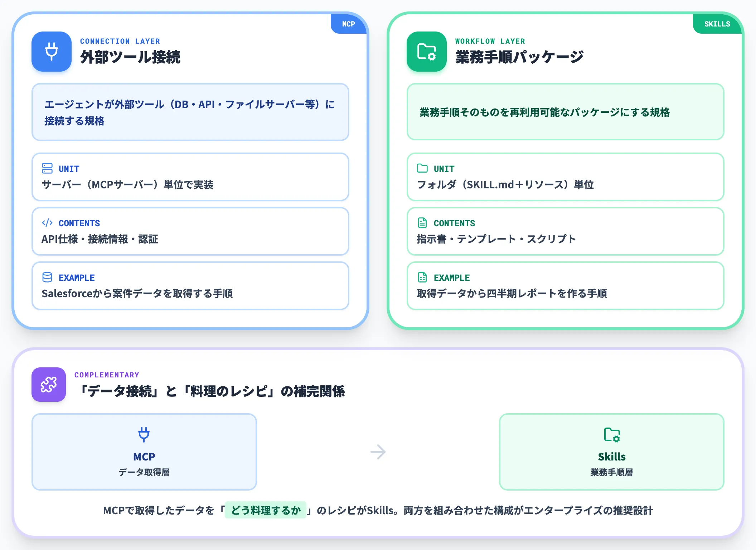
Task: Click the API仕様・接続情報・認証 text
Action: click(x=100, y=239)
